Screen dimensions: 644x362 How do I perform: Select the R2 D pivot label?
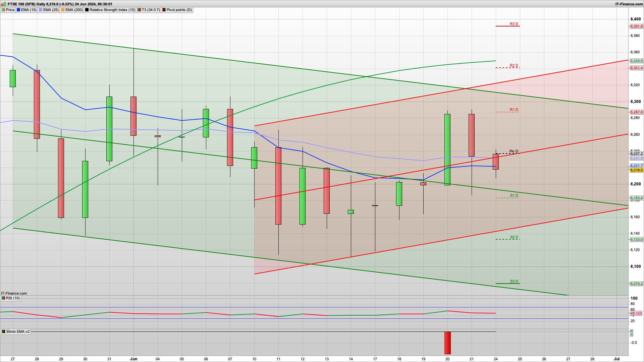[514, 65]
